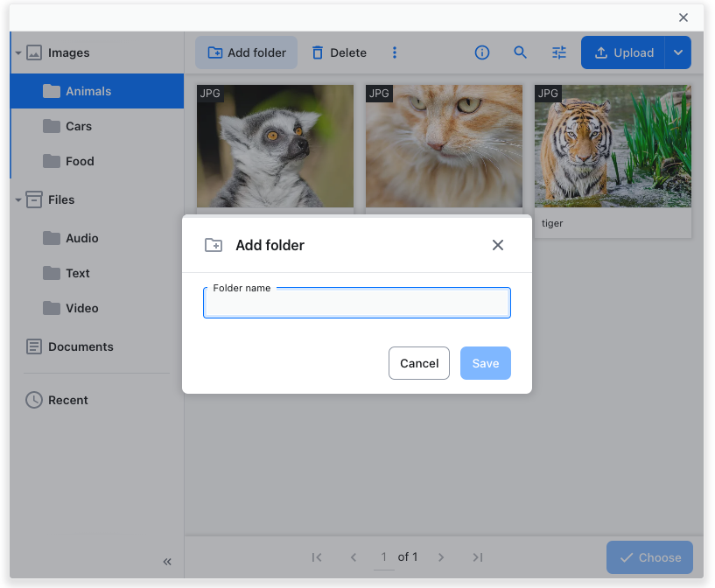Select the tiger image thumbnail

[613, 145]
